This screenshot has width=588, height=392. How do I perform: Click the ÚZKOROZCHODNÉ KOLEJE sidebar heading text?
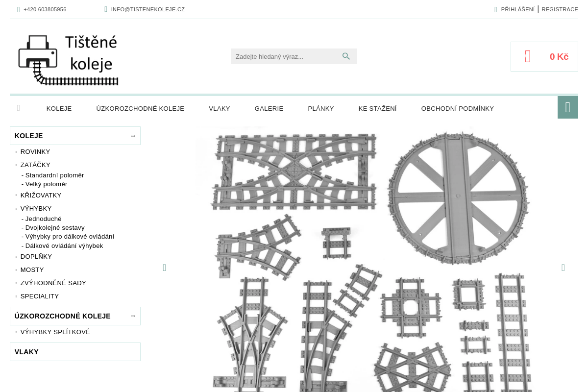[63, 316]
